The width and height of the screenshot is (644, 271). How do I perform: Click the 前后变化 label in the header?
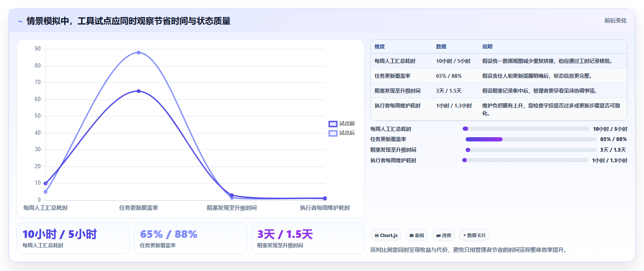615,20
